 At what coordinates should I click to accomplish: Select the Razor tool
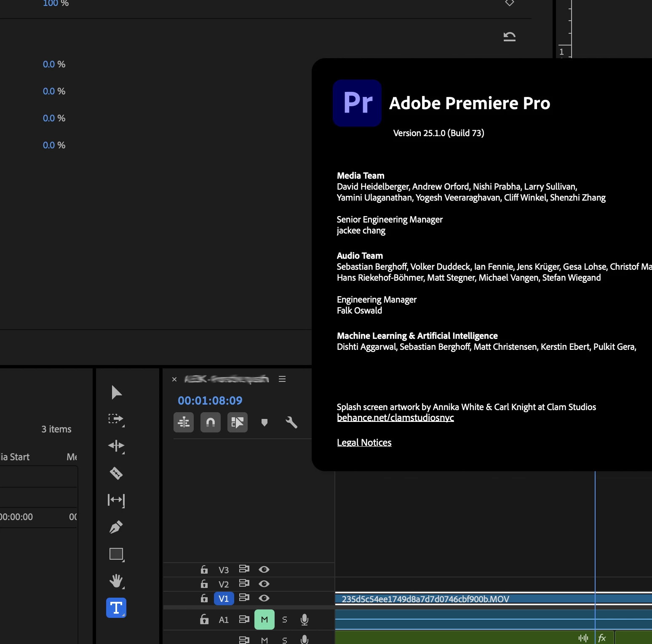(x=116, y=473)
